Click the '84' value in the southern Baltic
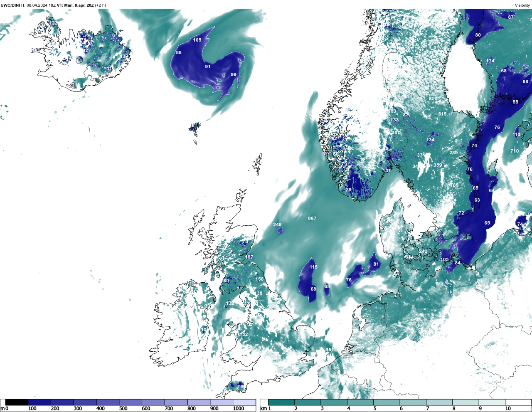Screen dimensions: 532x412 click(458, 263)
